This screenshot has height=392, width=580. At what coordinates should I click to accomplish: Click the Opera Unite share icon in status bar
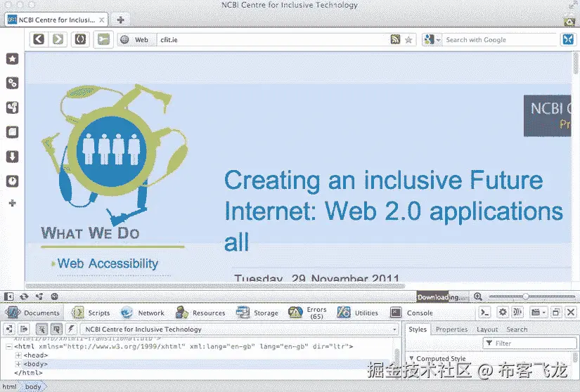[x=39, y=296]
